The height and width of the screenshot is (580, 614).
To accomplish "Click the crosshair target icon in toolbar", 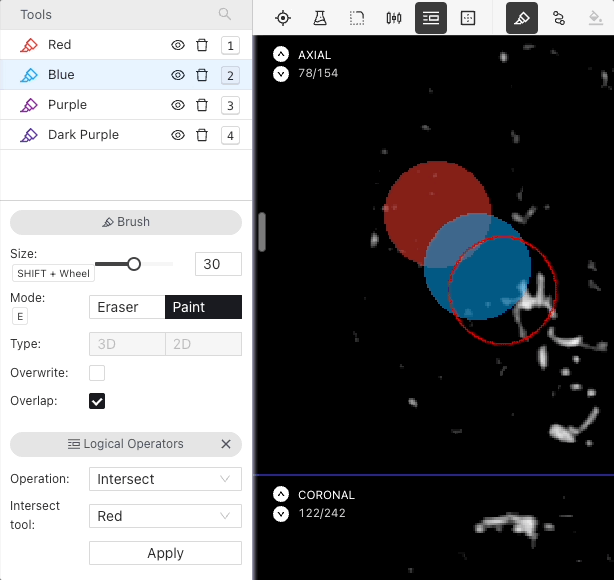I will tap(283, 18).
